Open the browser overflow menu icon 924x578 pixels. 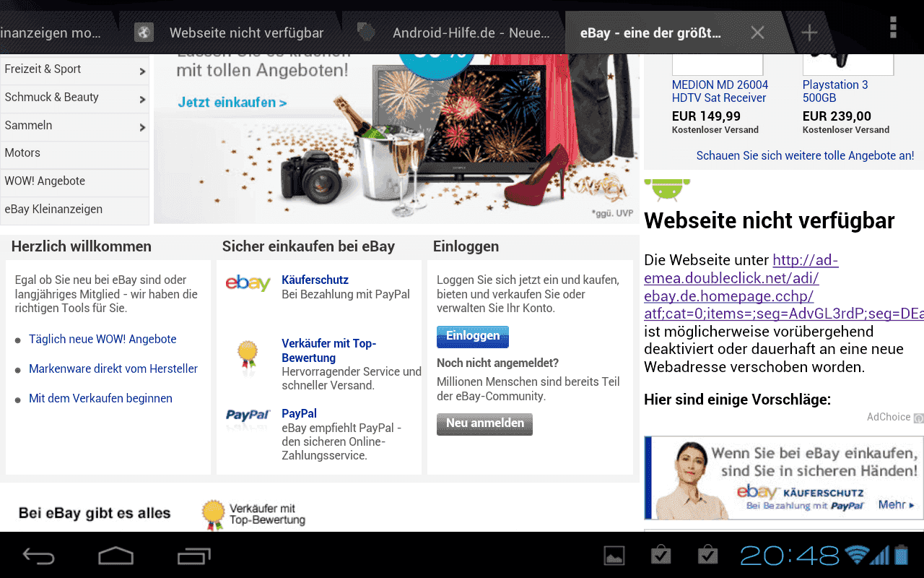pos(893,27)
